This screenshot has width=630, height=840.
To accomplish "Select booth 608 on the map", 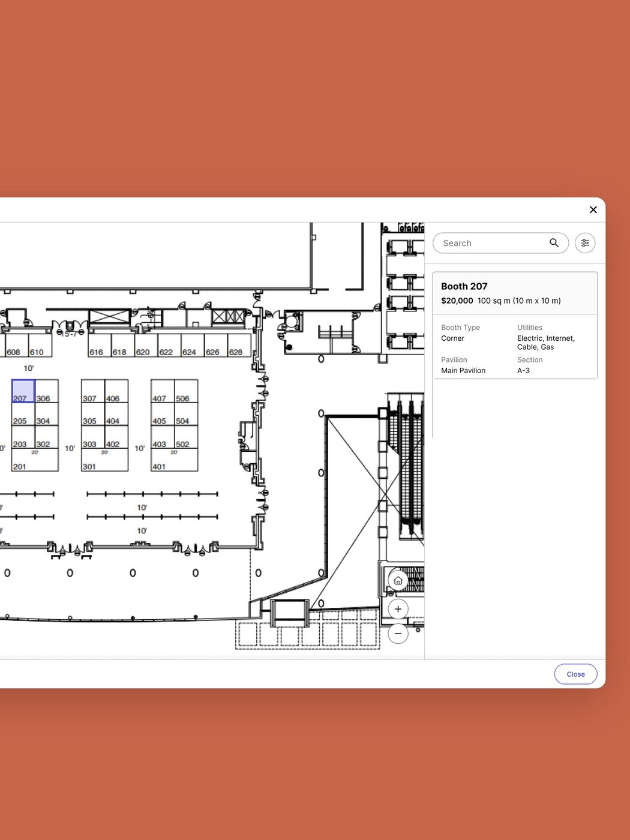I will 17,346.
